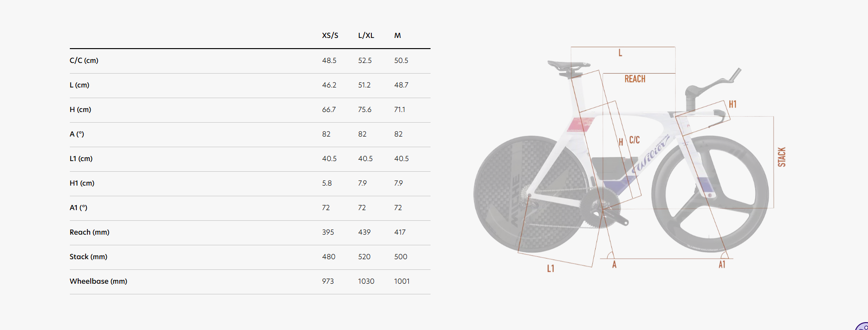Click the REACH label on the diagram
868x330 pixels.
click(635, 79)
